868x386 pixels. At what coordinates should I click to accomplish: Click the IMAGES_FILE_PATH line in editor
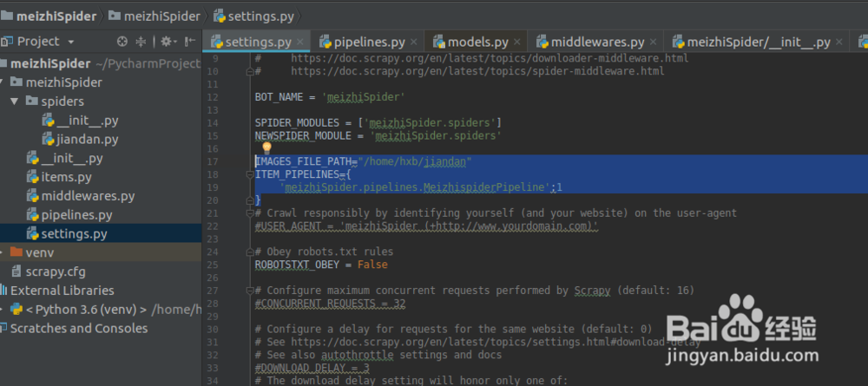pos(363,161)
